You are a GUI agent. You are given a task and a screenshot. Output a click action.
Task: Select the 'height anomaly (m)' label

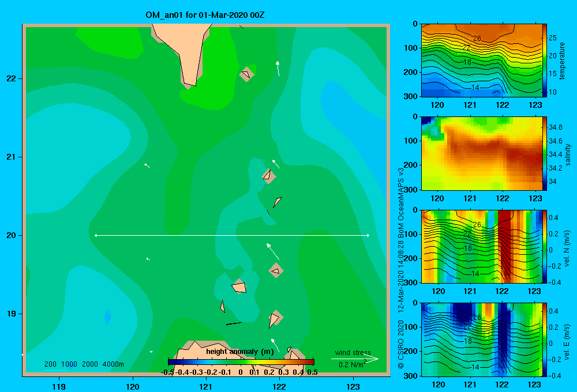coord(240,352)
